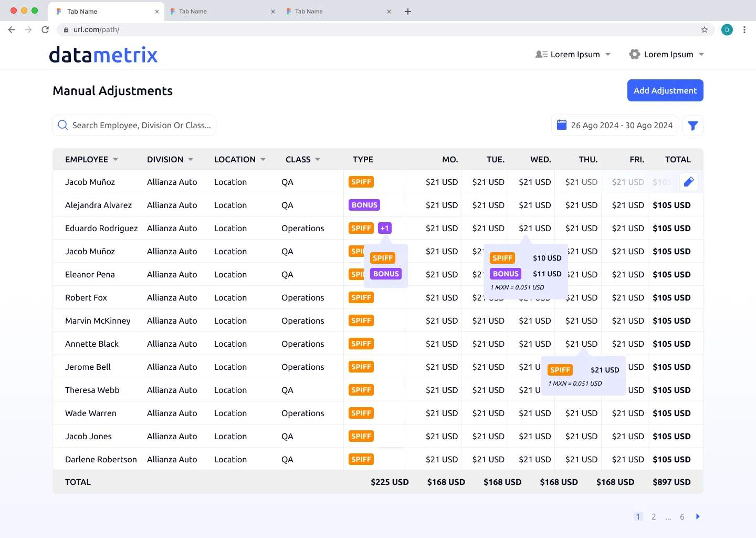The width and height of the screenshot is (756, 538).
Task: Go to page 6
Action: coord(682,516)
